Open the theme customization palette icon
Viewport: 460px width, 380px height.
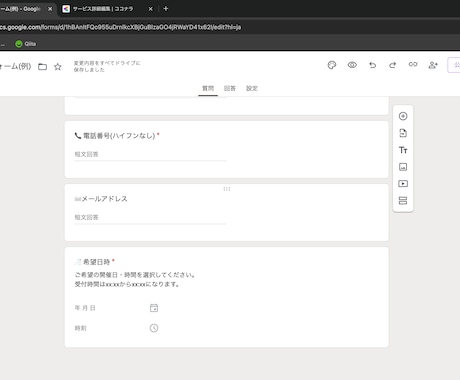tap(332, 65)
